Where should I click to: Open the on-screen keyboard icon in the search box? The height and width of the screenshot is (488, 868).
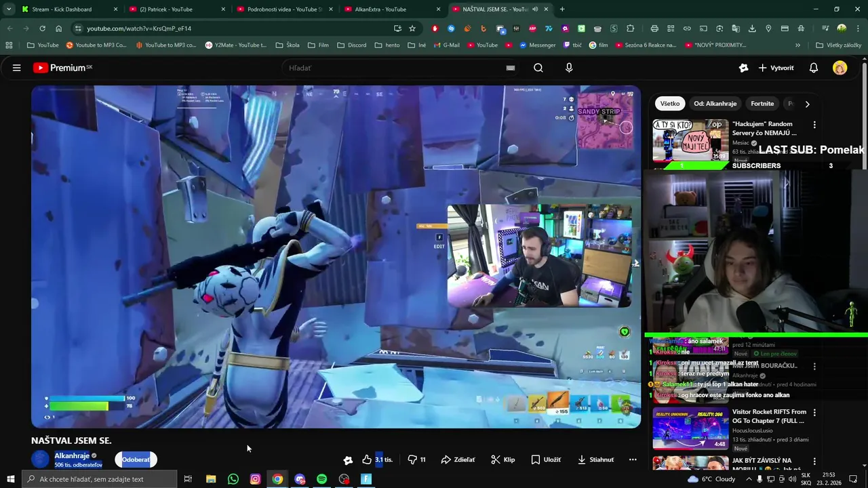pyautogui.click(x=511, y=68)
